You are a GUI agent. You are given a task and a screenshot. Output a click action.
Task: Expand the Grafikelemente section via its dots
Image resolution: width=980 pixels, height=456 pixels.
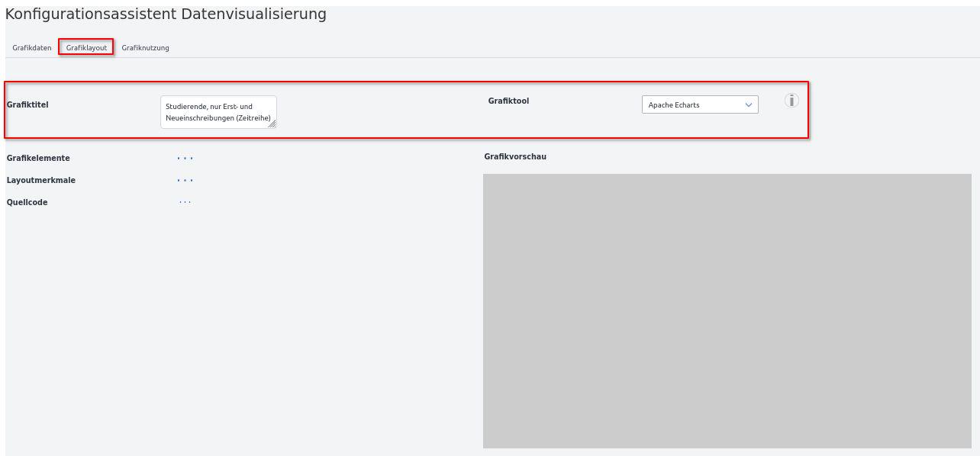click(x=185, y=159)
